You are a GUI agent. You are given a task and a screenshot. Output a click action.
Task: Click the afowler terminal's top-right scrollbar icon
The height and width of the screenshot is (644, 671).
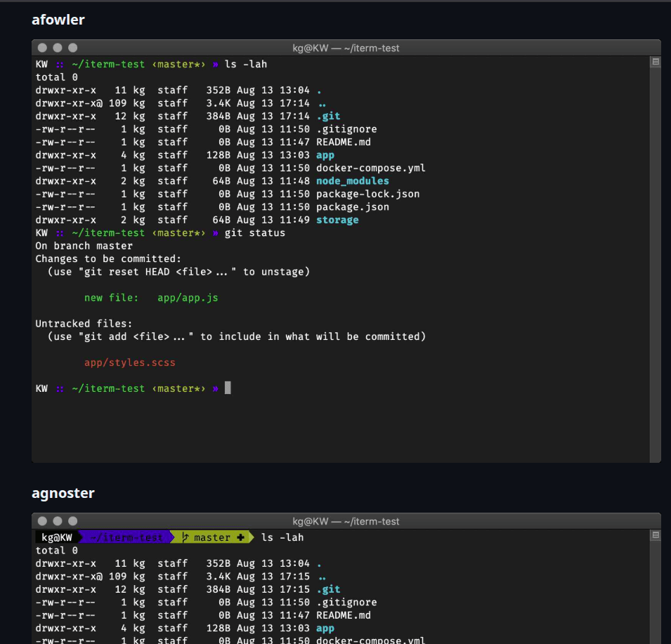(655, 63)
